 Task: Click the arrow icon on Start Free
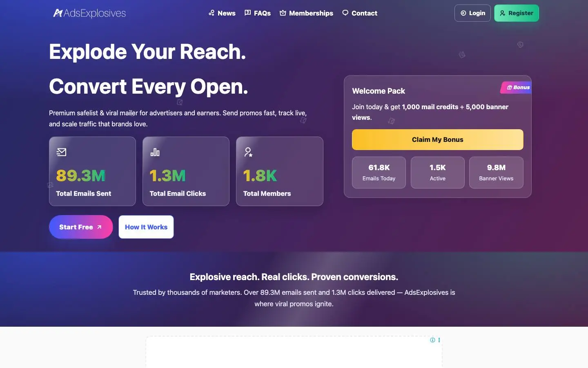click(99, 227)
